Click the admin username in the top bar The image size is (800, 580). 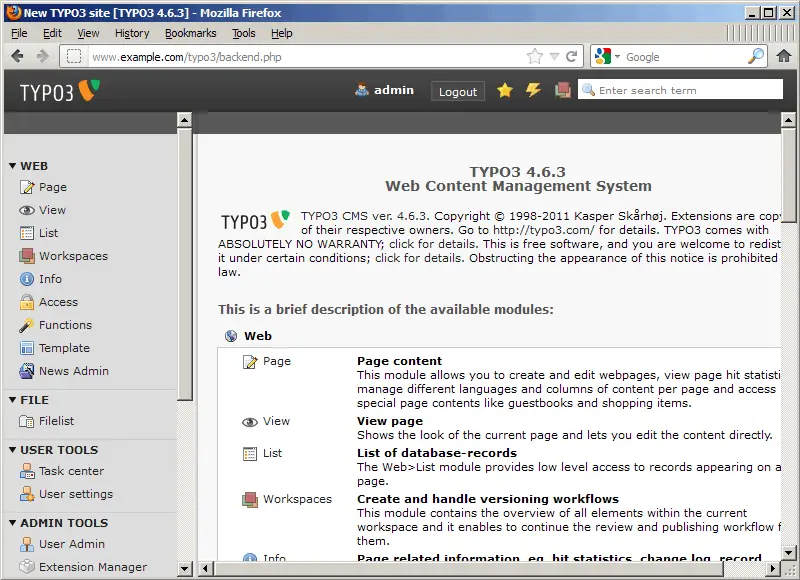pyautogui.click(x=394, y=90)
